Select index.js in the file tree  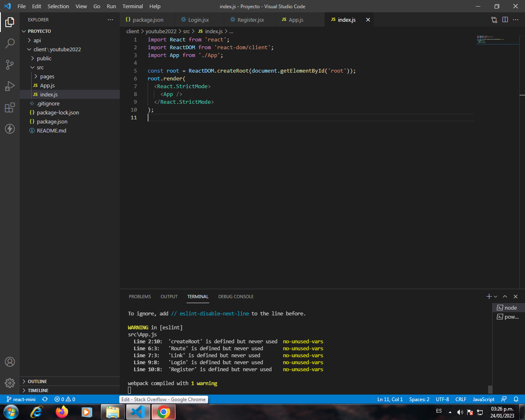(x=70, y=94)
